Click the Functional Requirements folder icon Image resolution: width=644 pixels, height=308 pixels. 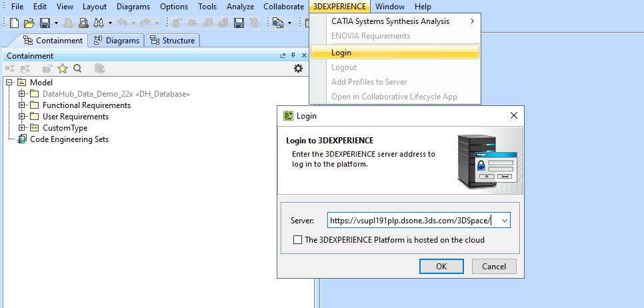35,105
